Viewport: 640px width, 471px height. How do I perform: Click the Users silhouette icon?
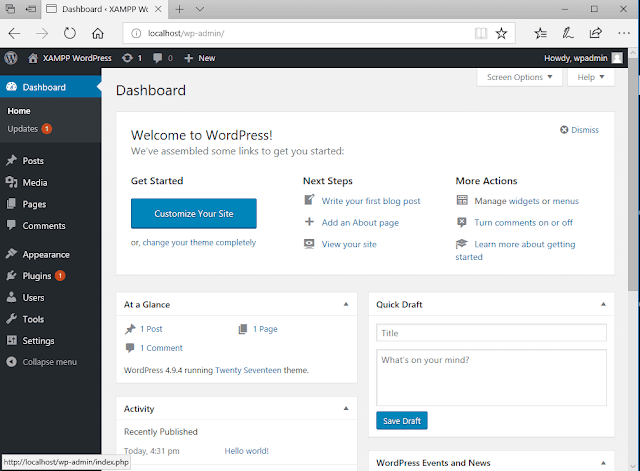[x=11, y=297]
